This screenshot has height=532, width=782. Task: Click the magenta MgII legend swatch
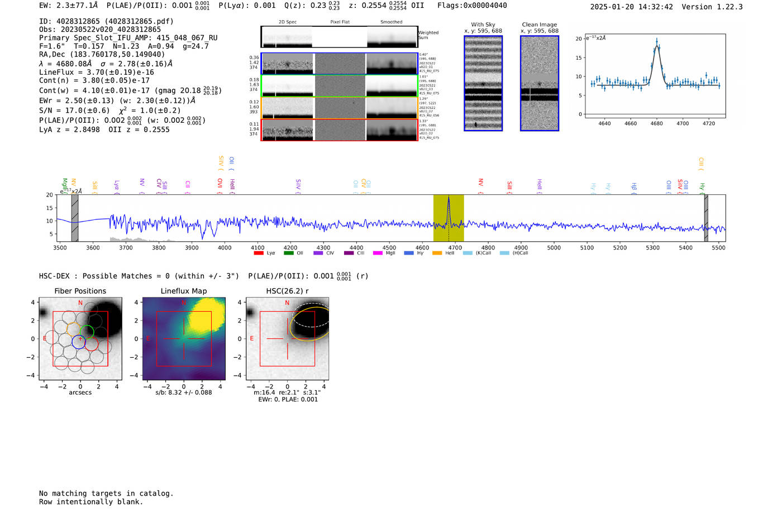pos(377,253)
